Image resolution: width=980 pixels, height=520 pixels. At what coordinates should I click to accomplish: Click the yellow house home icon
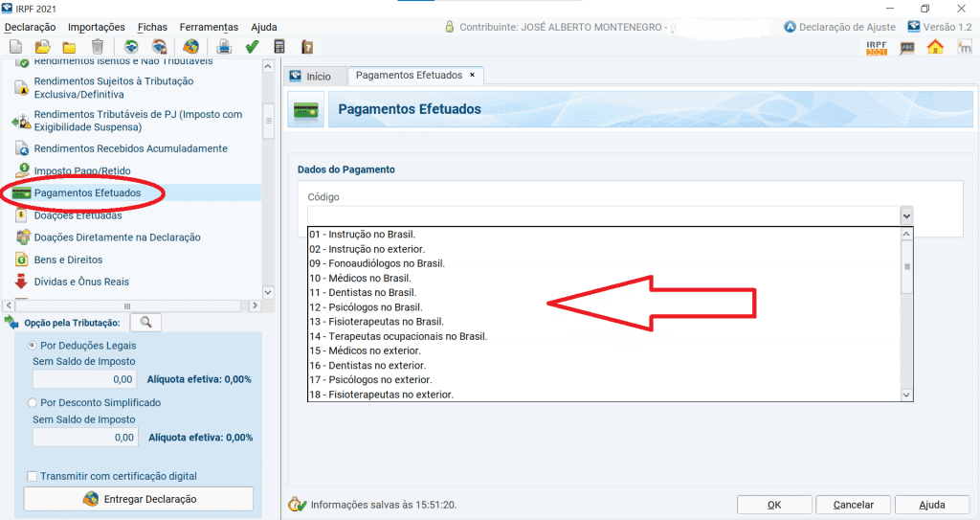point(935,47)
